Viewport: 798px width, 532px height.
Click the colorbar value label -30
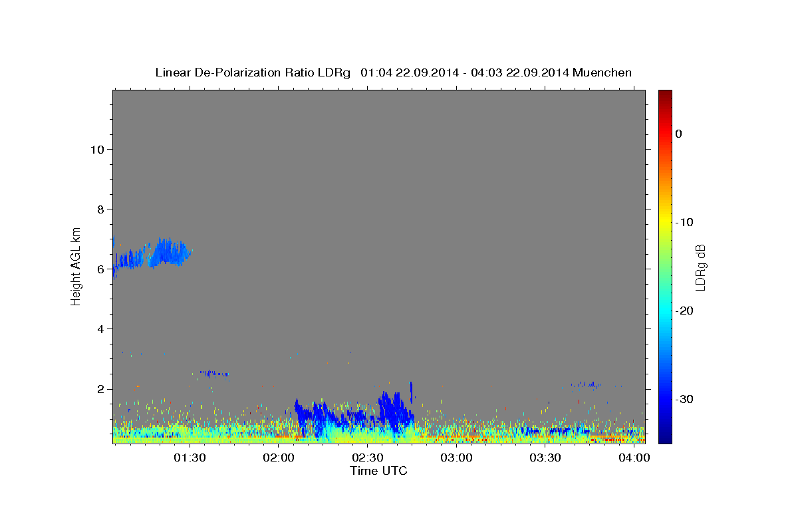(x=685, y=399)
